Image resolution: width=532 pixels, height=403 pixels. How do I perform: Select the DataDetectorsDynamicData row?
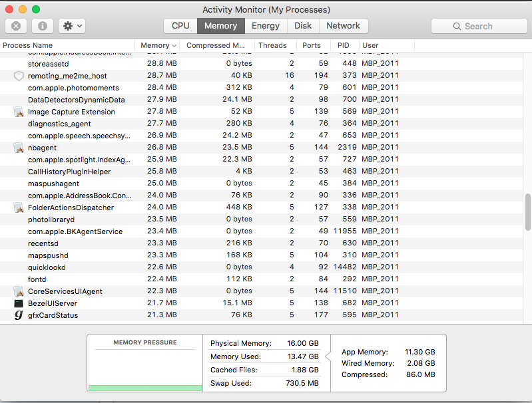pos(261,100)
